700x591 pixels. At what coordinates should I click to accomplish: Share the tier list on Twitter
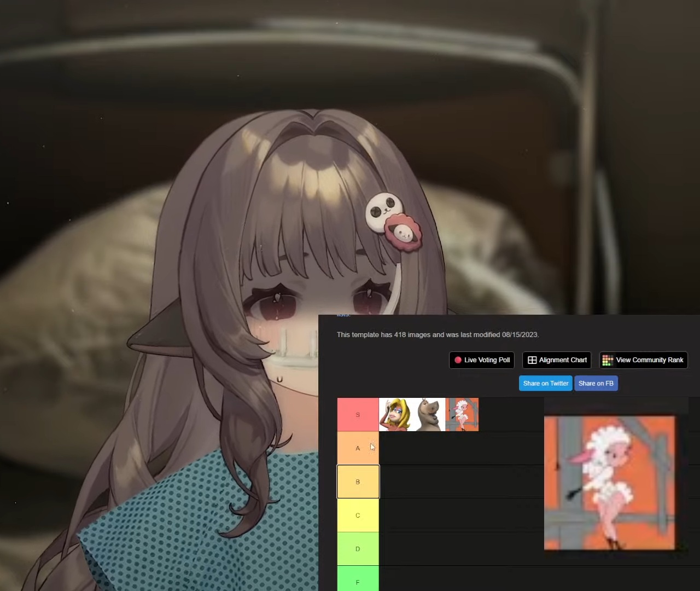pos(545,383)
